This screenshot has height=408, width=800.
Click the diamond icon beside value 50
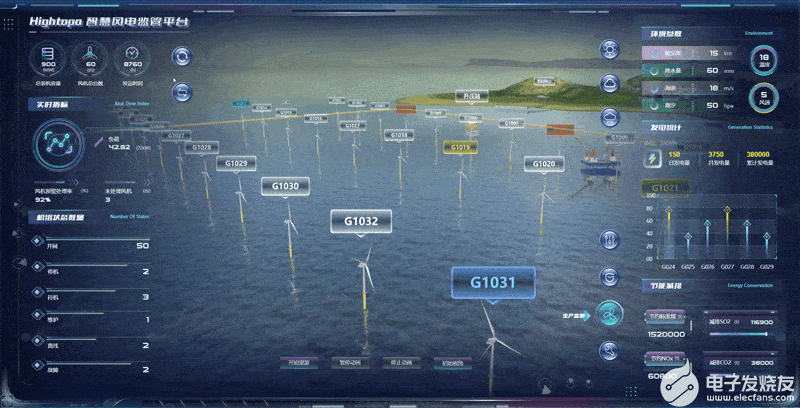pos(37,241)
